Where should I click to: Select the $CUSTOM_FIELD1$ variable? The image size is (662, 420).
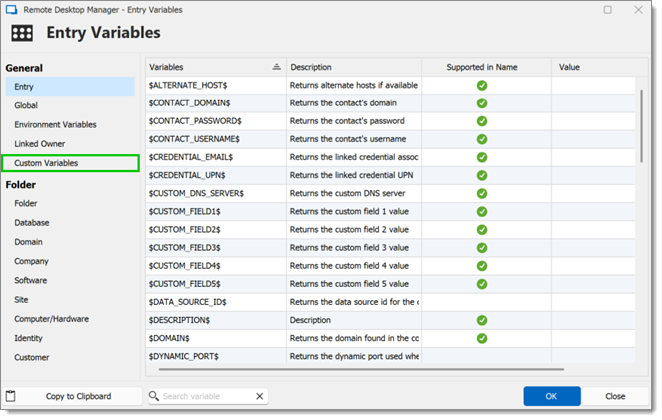[184, 212]
